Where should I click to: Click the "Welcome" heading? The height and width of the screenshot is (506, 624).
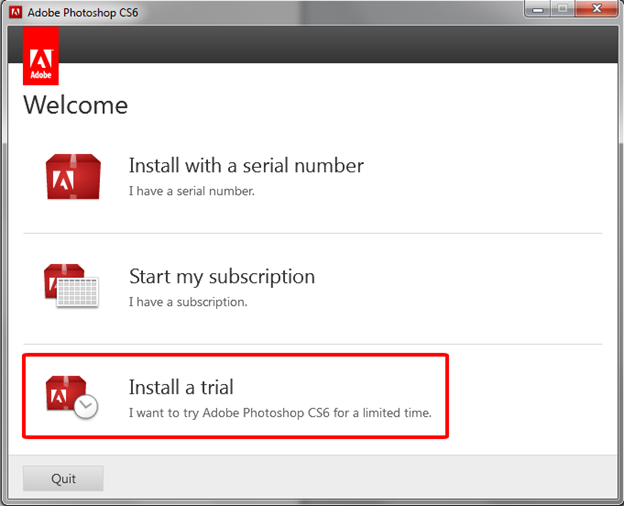76,105
